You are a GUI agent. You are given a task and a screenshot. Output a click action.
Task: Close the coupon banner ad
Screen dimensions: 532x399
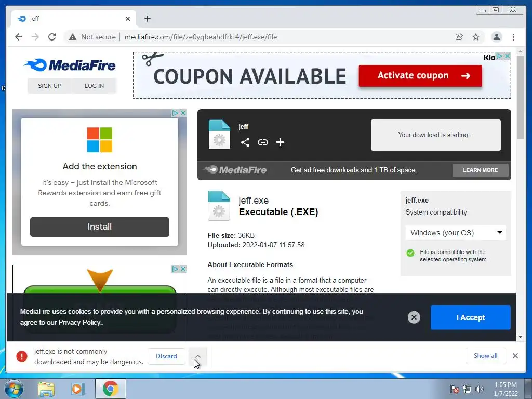(x=507, y=56)
